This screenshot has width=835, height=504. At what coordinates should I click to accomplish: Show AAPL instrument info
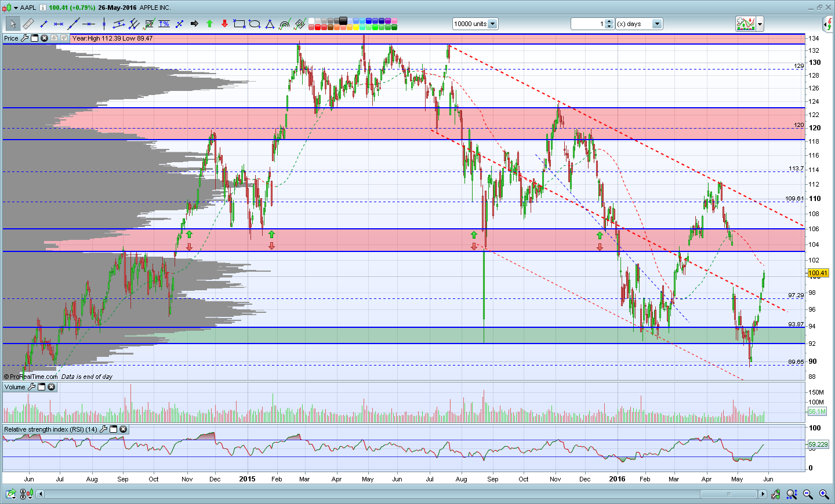43,8
